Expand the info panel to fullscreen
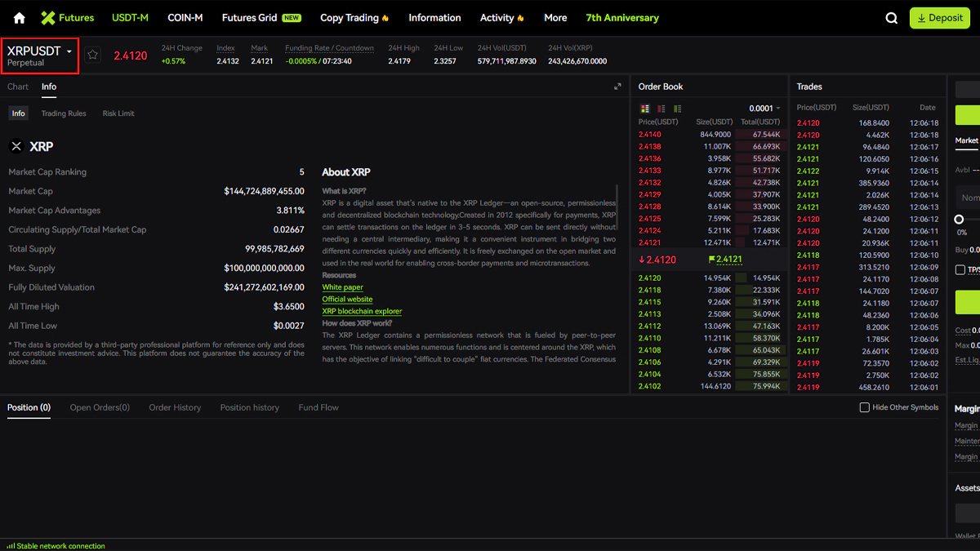 (617, 87)
